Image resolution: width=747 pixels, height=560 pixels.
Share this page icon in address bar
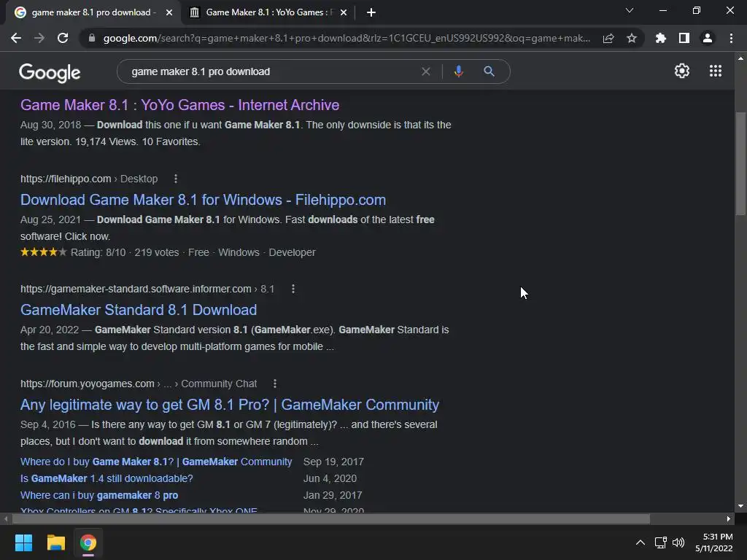[x=608, y=38]
